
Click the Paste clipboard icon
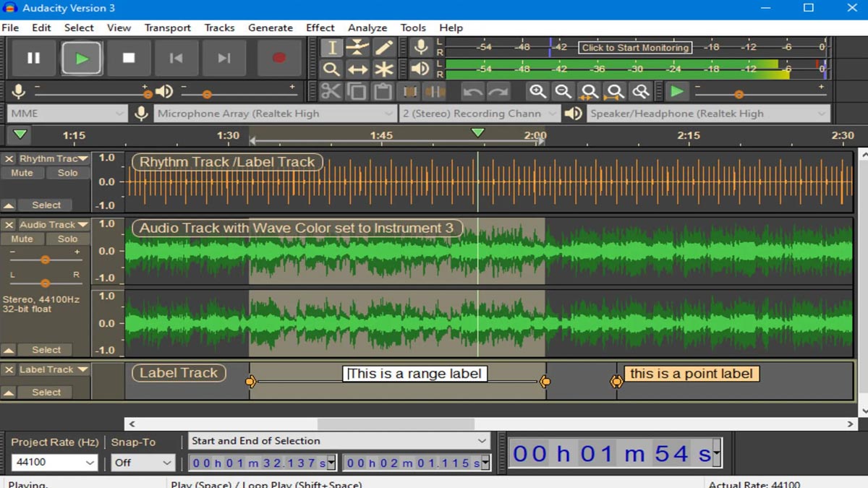click(x=383, y=92)
